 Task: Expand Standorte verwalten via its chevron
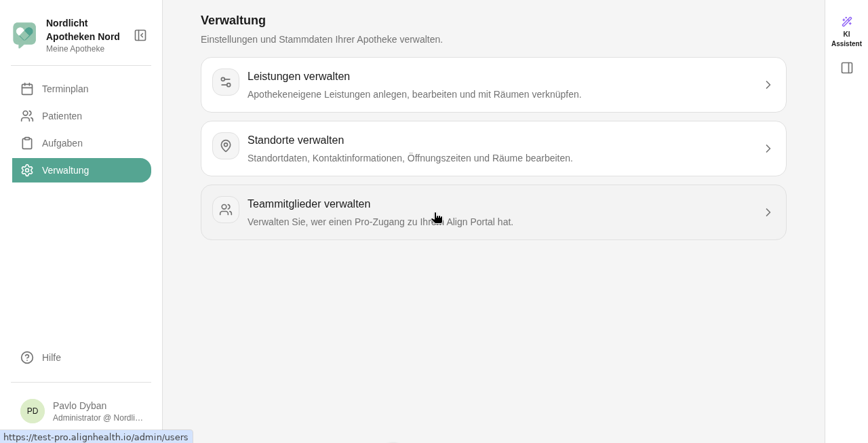pyautogui.click(x=768, y=149)
